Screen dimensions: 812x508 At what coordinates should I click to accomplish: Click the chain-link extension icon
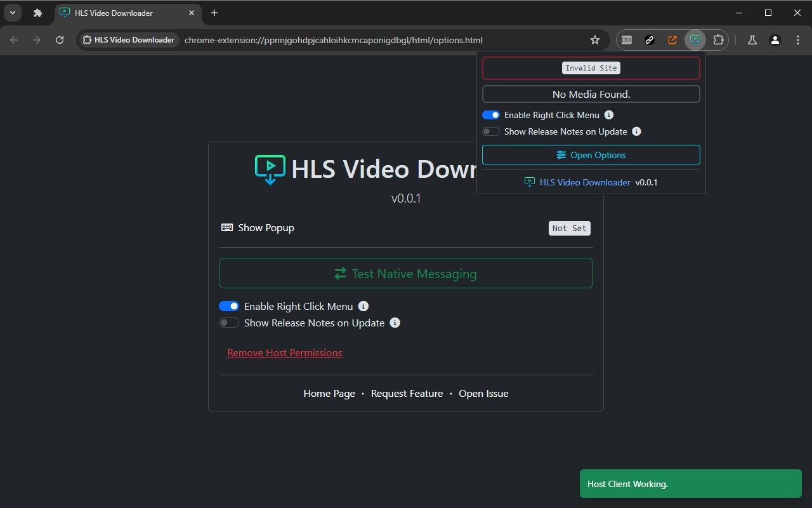click(649, 39)
